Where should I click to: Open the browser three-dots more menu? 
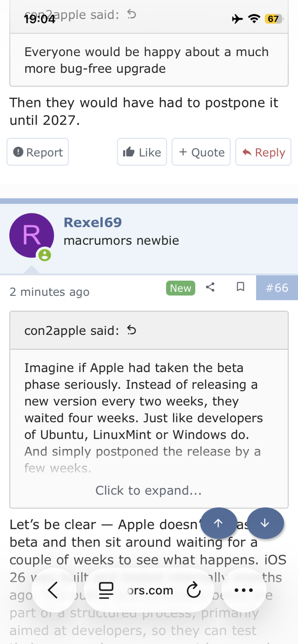click(x=243, y=590)
